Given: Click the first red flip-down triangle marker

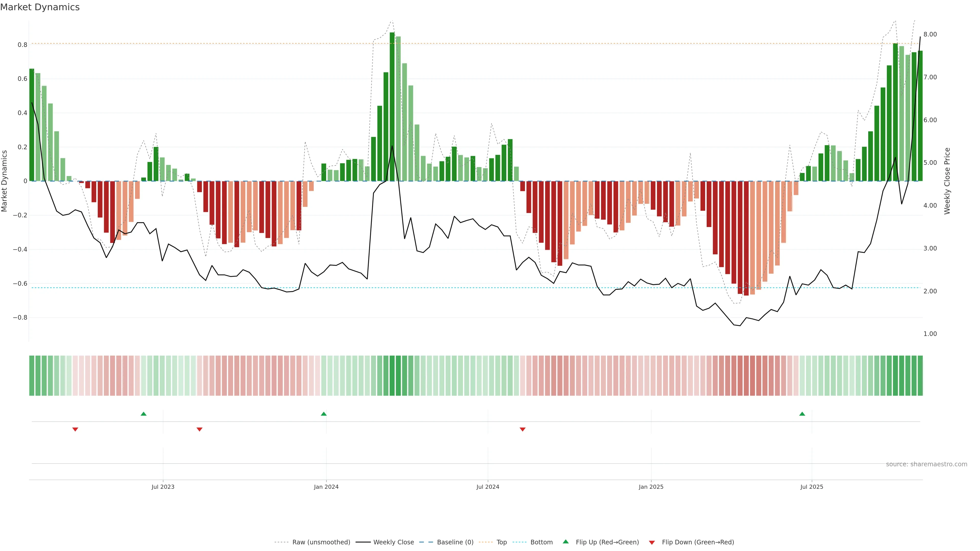Looking at the screenshot, I should pos(75,429).
